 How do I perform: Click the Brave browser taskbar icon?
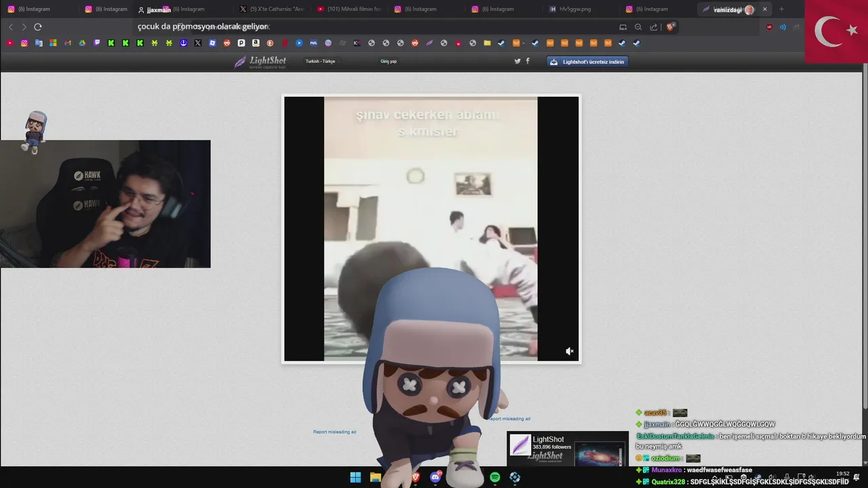tap(416, 477)
